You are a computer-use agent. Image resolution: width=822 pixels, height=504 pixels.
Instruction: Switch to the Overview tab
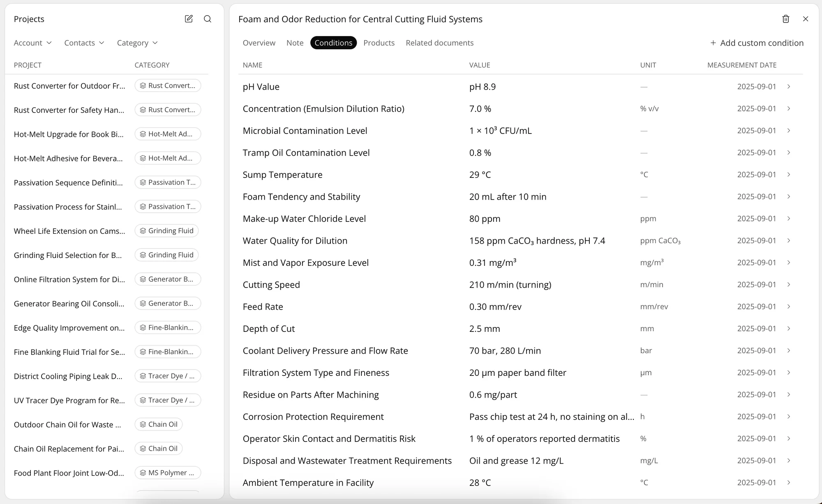259,43
